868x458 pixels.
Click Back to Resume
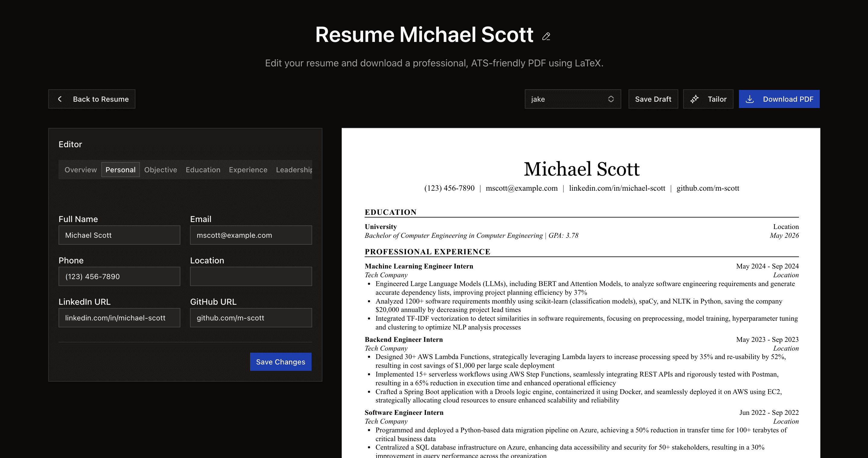point(92,99)
